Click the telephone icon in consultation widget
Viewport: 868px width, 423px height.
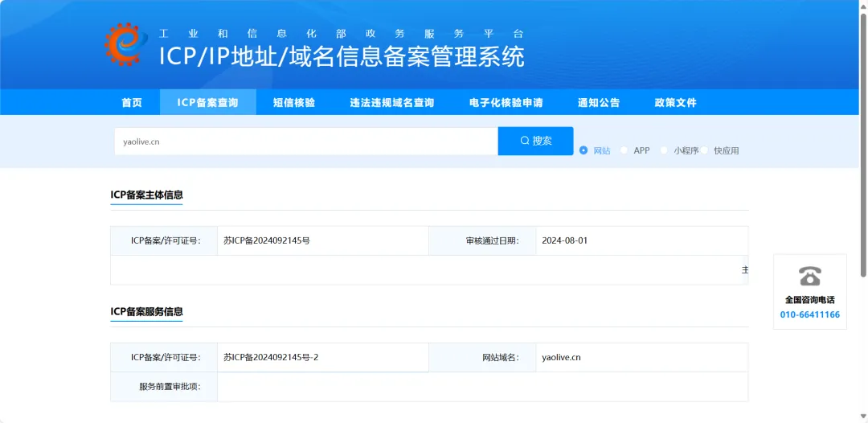810,276
